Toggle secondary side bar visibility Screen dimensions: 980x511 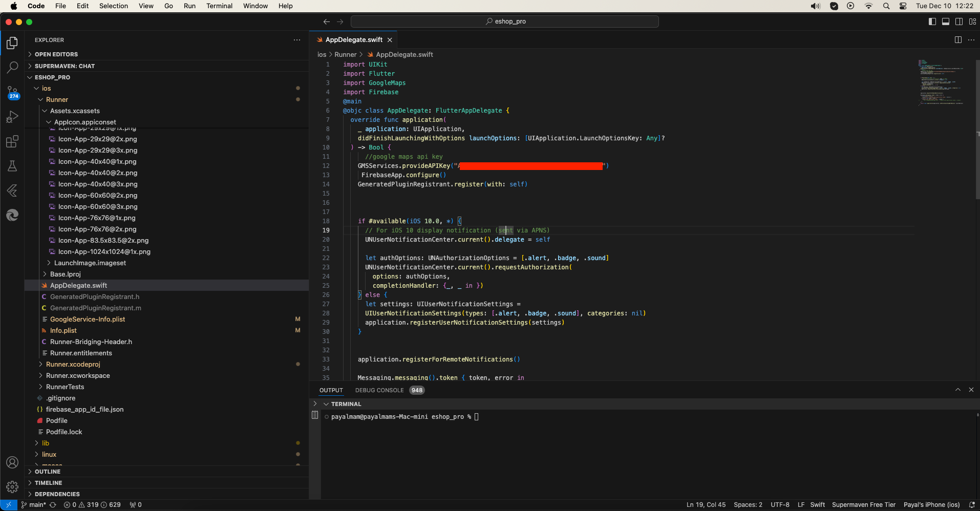coord(959,22)
